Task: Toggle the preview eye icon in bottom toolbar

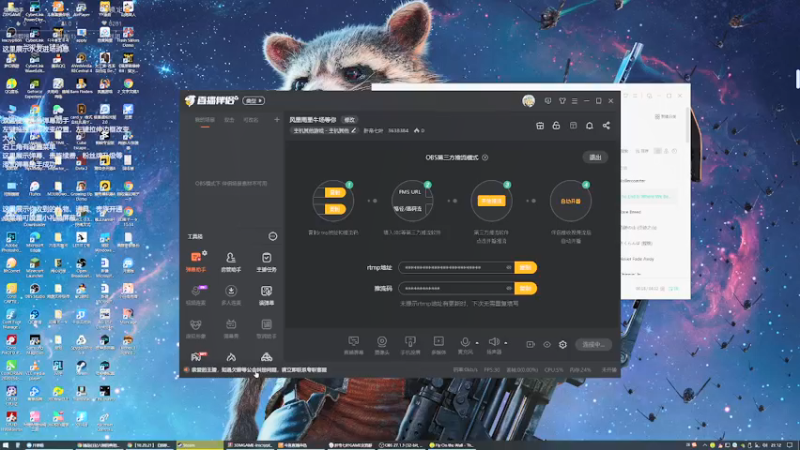Action: 546,344
